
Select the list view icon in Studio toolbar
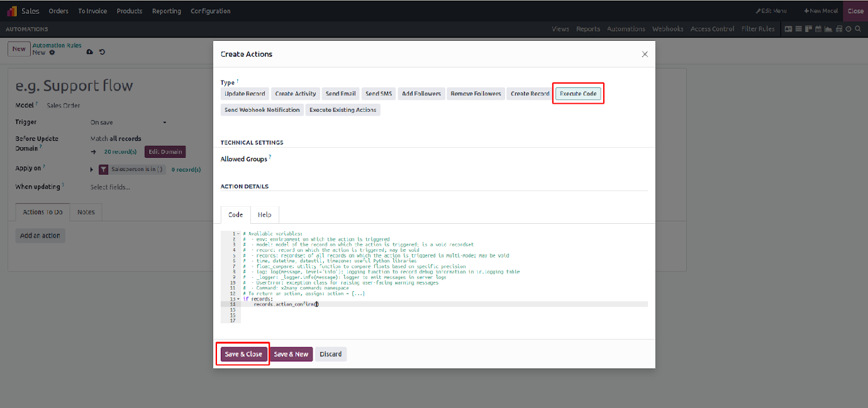pyautogui.click(x=798, y=29)
